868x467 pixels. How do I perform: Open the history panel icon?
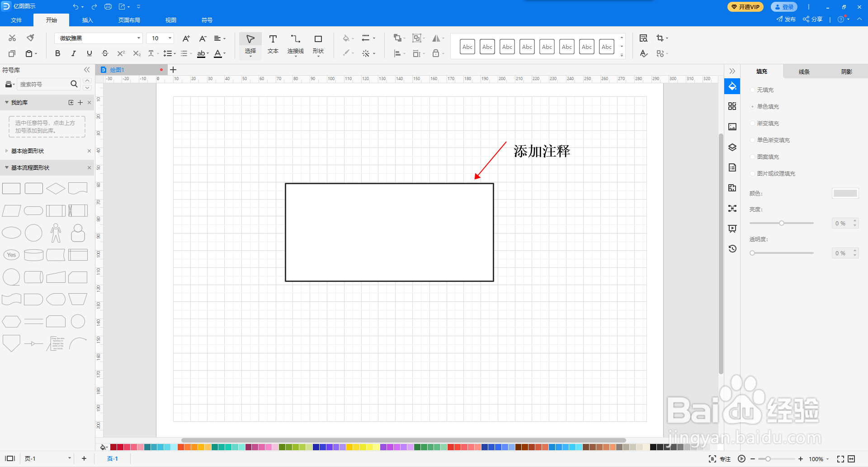pyautogui.click(x=732, y=248)
